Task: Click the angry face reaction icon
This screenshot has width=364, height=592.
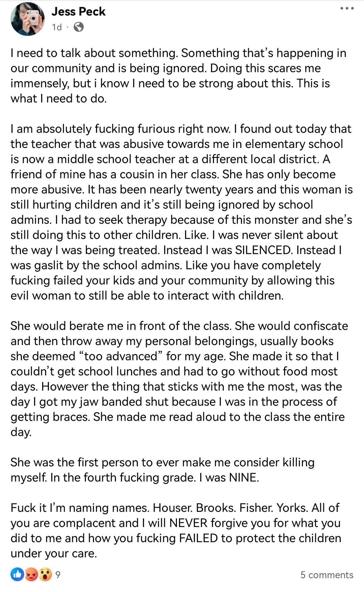Action: 31,574
